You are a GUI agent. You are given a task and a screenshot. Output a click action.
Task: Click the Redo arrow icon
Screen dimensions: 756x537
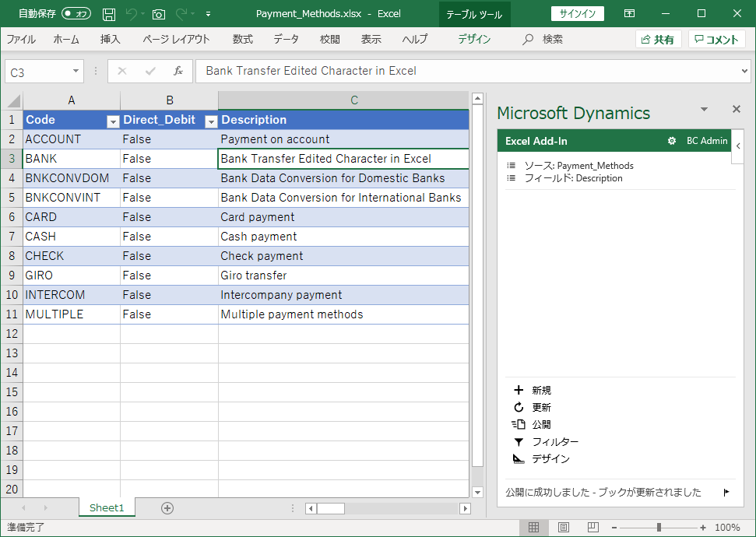(181, 14)
